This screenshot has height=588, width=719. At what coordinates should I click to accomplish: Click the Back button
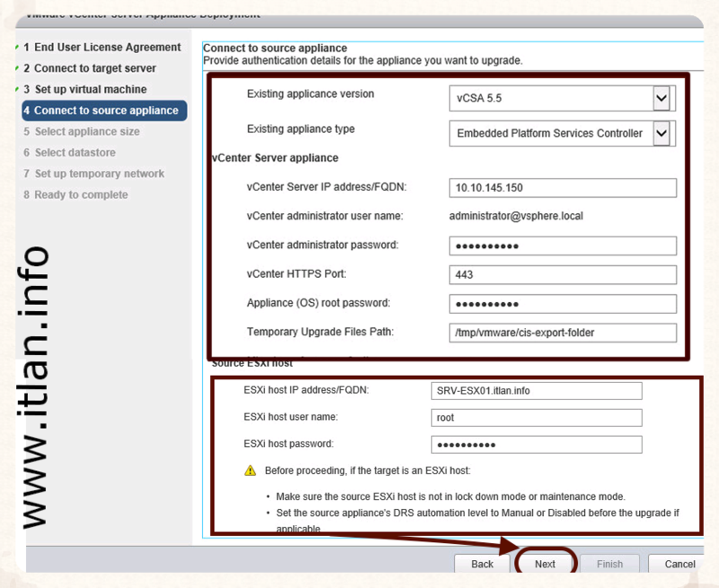[483, 564]
